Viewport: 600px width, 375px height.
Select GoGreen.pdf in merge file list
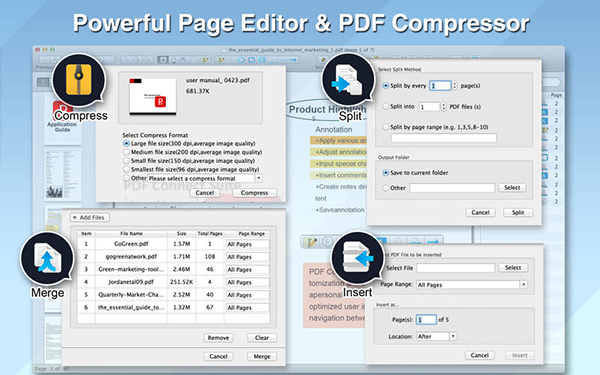[x=173, y=244]
